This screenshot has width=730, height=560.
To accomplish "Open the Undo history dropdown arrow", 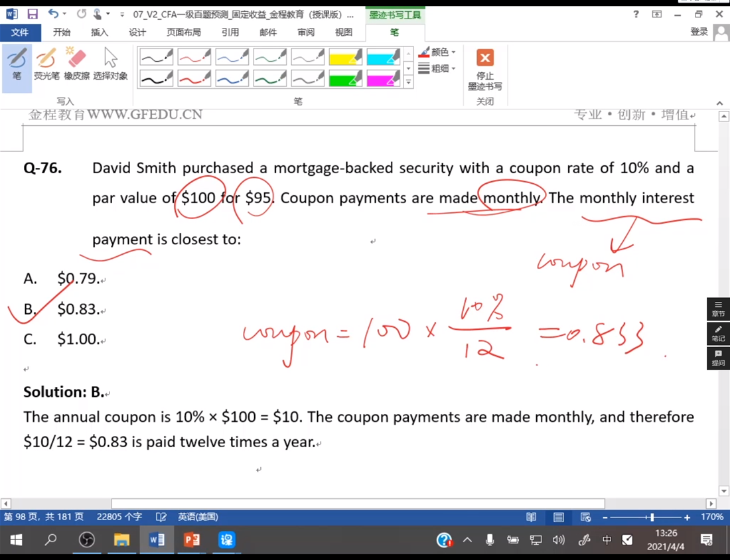I will tap(65, 14).
